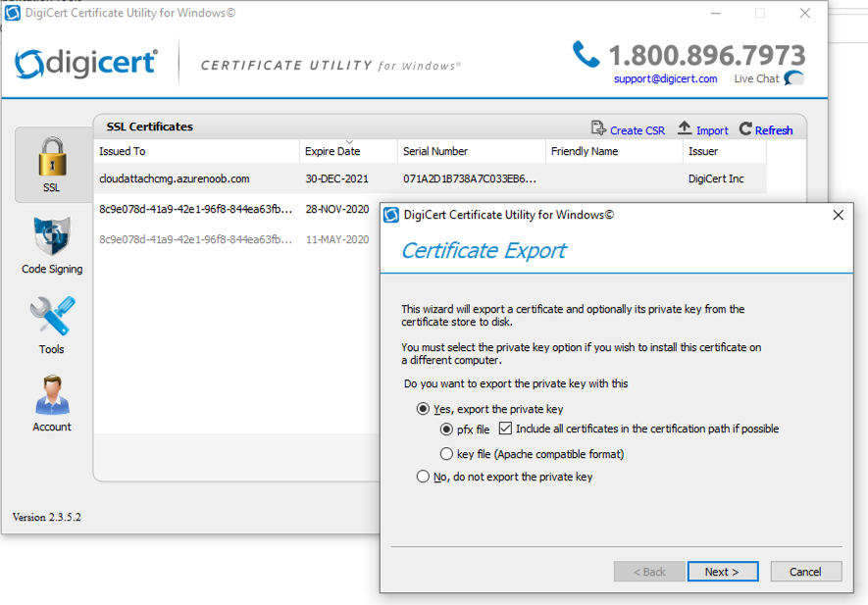Select the greyed certificate row expiring 11-MAY-2020
Image resolution: width=868 pixels, height=605 pixels.
[237, 239]
